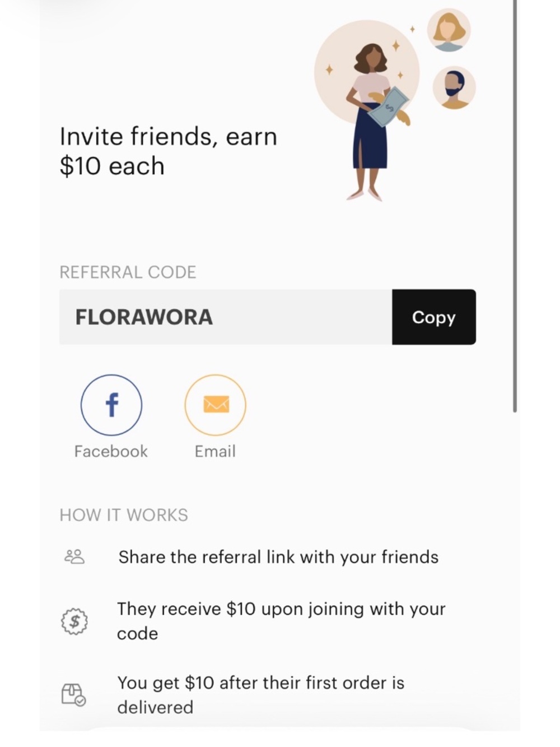Click the two-people friends icon
560x747 pixels.
point(74,556)
